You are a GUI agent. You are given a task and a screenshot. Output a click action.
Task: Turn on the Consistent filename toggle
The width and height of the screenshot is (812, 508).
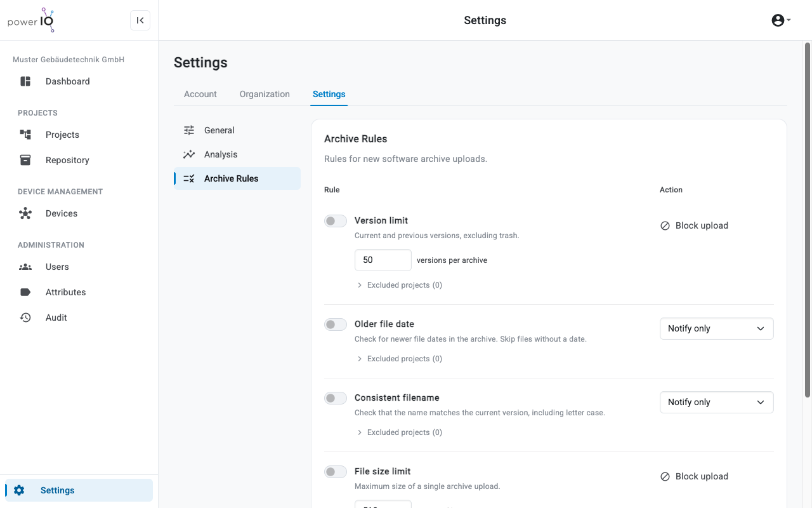pos(336,398)
